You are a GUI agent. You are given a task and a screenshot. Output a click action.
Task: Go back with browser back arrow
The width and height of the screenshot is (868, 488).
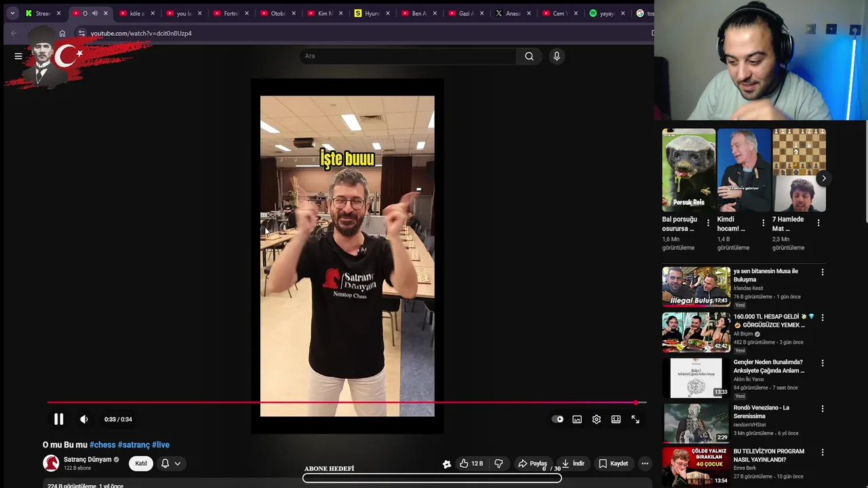point(14,33)
